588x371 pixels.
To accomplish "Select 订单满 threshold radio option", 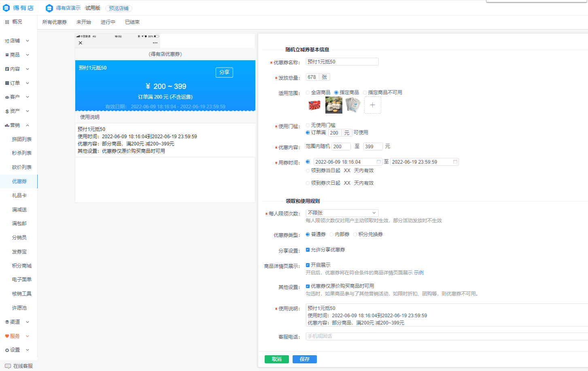I will click(x=308, y=133).
